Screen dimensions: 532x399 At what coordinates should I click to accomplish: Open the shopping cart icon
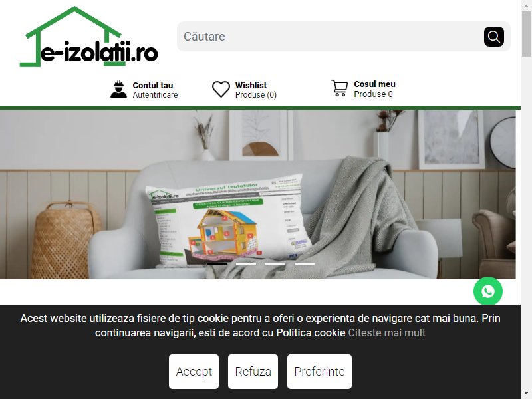(339, 88)
